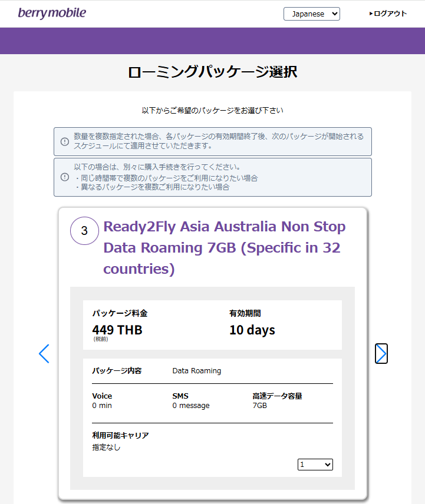Select the circled package number 3
425x504 pixels.
(x=84, y=231)
